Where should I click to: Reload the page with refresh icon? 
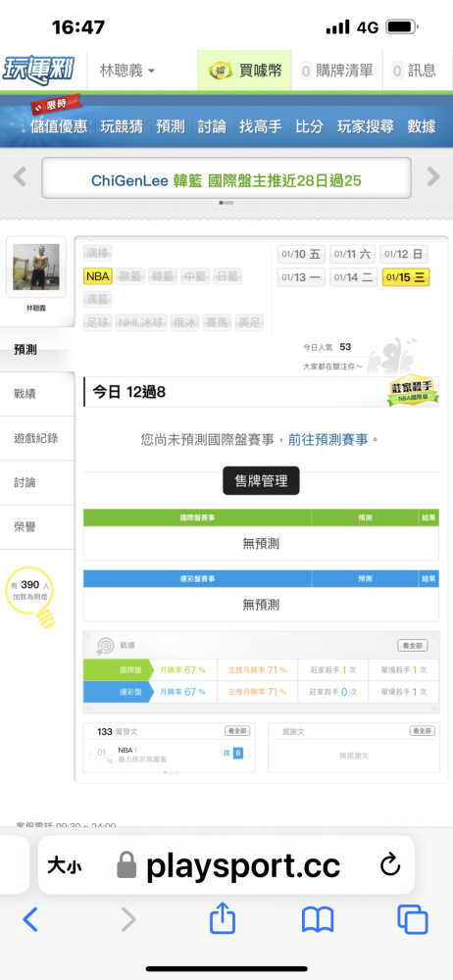click(x=390, y=865)
